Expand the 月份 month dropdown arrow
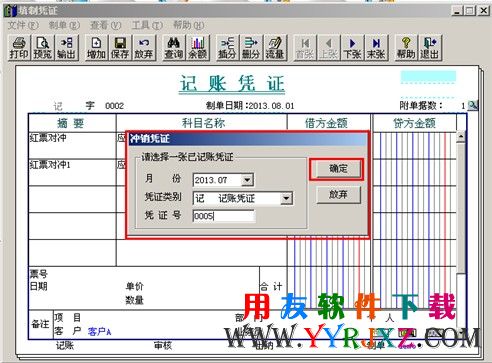 pos(247,180)
